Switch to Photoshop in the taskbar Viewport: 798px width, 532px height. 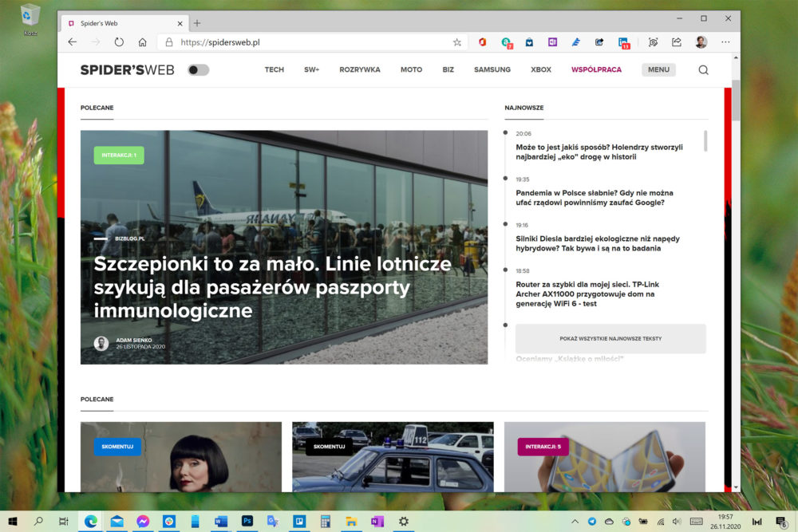point(247,522)
